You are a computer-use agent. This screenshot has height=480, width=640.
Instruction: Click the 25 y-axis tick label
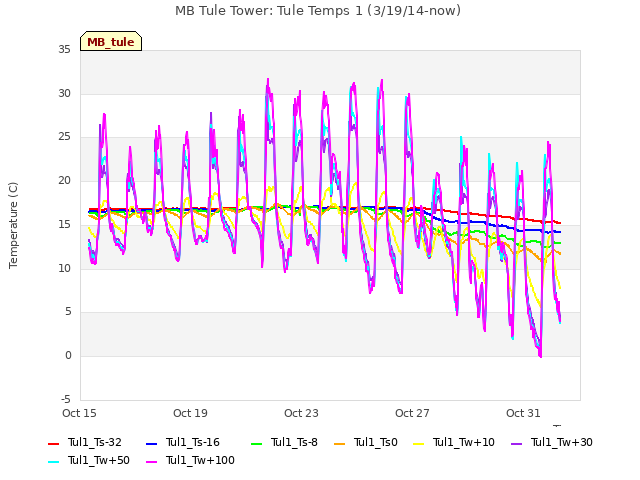coord(64,137)
